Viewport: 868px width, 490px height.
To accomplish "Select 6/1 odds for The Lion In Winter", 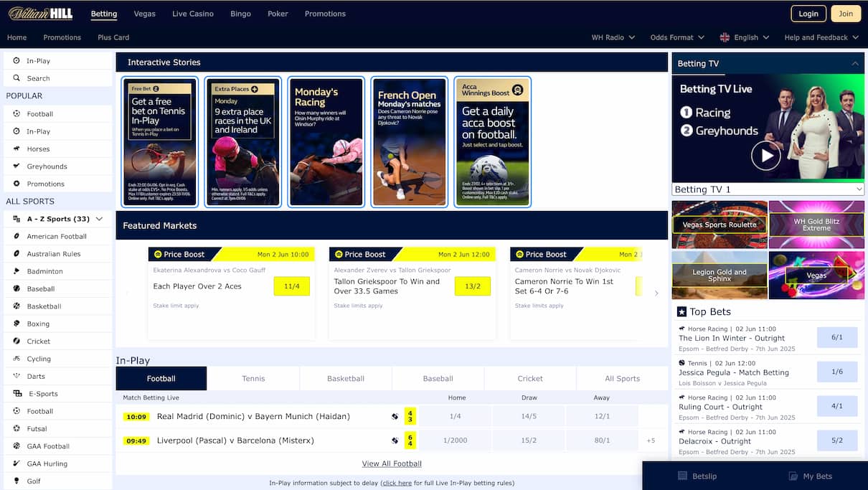I will [837, 337].
